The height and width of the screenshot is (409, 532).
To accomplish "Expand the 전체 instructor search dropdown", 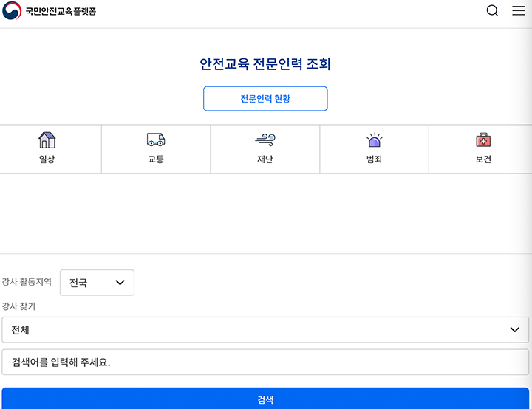I will (x=265, y=330).
